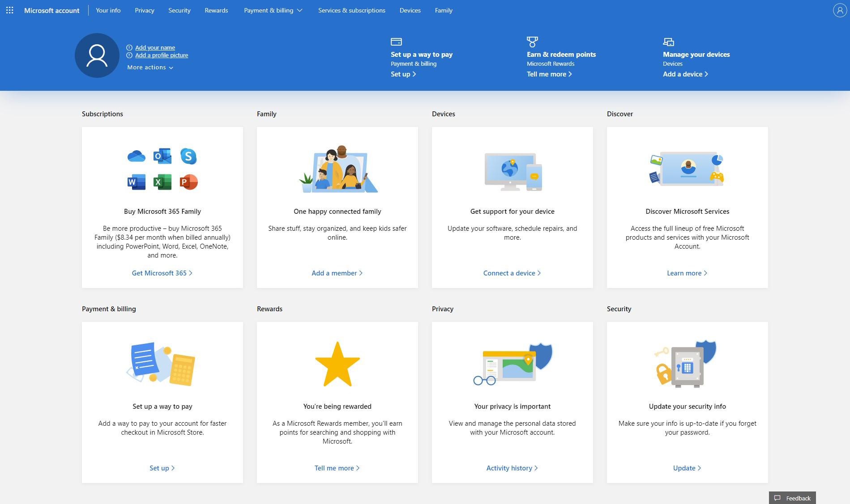
Task: Click Tell me more in Rewards card
Action: coord(337,468)
